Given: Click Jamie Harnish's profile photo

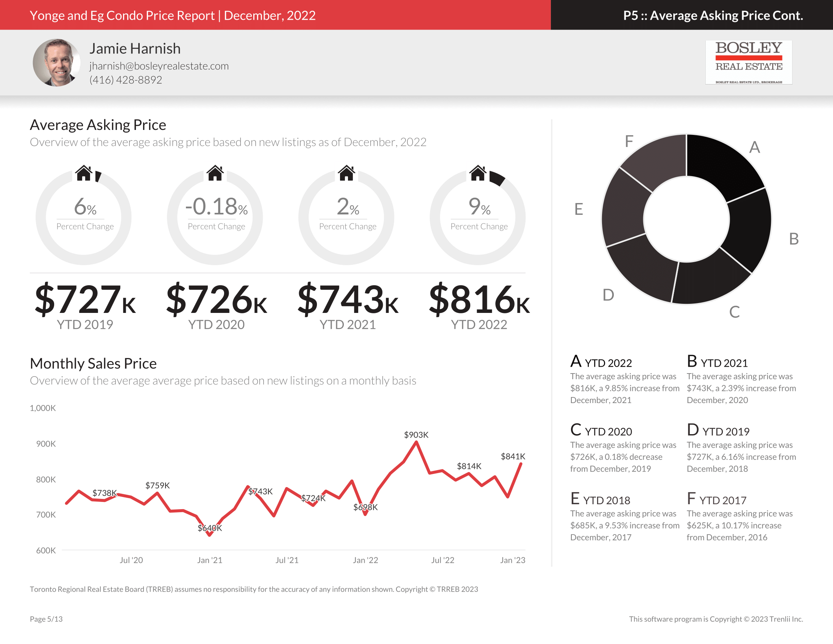Looking at the screenshot, I should (x=56, y=63).
